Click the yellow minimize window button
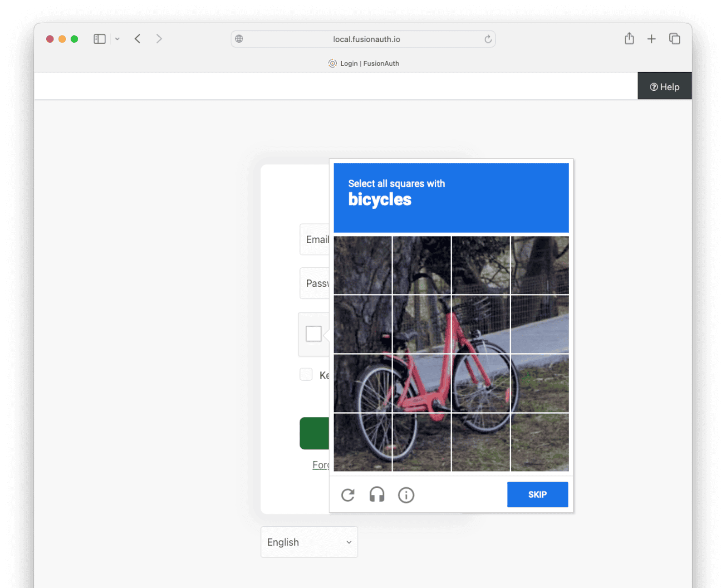This screenshot has width=726, height=588. [62, 39]
